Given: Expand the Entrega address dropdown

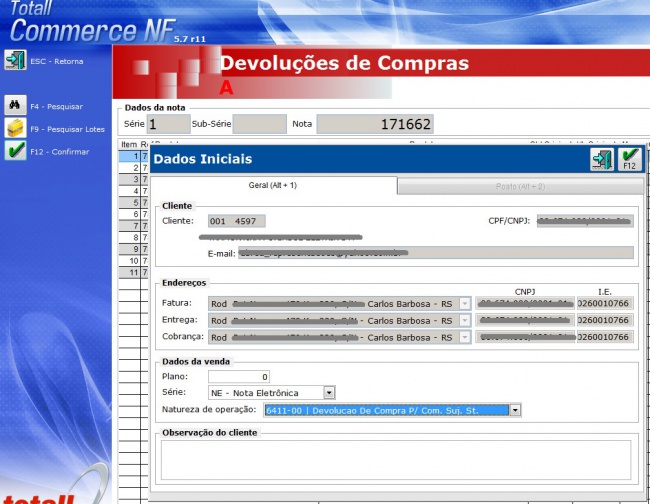Looking at the screenshot, I should (x=464, y=320).
